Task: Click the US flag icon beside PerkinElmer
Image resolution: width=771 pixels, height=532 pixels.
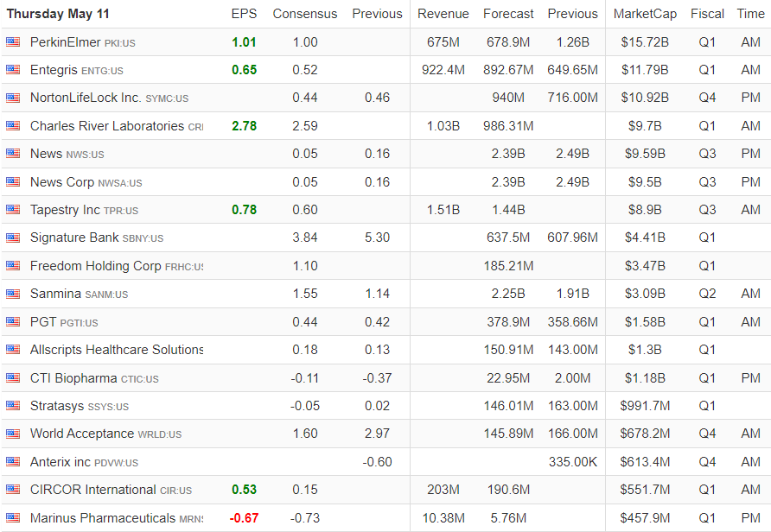Action: click(x=13, y=42)
